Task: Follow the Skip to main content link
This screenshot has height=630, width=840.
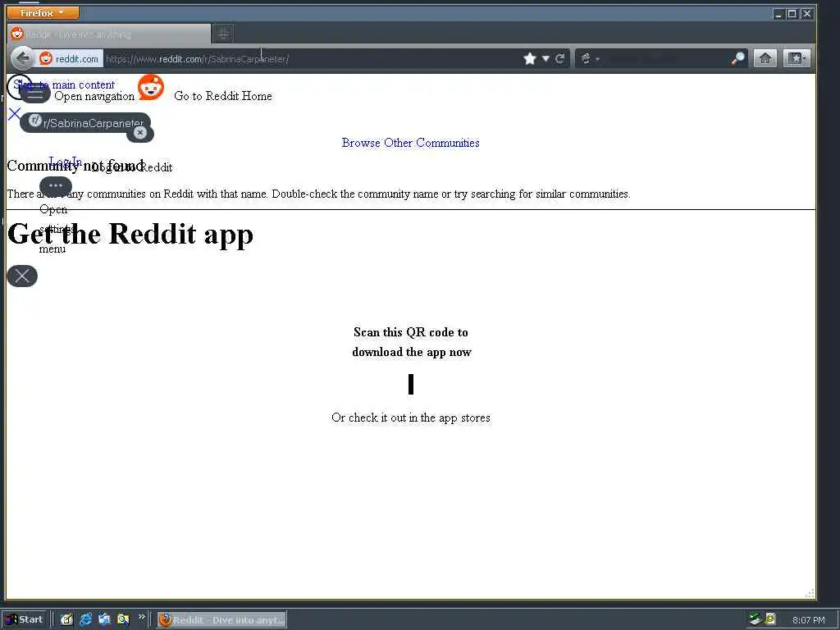Action: point(64,84)
